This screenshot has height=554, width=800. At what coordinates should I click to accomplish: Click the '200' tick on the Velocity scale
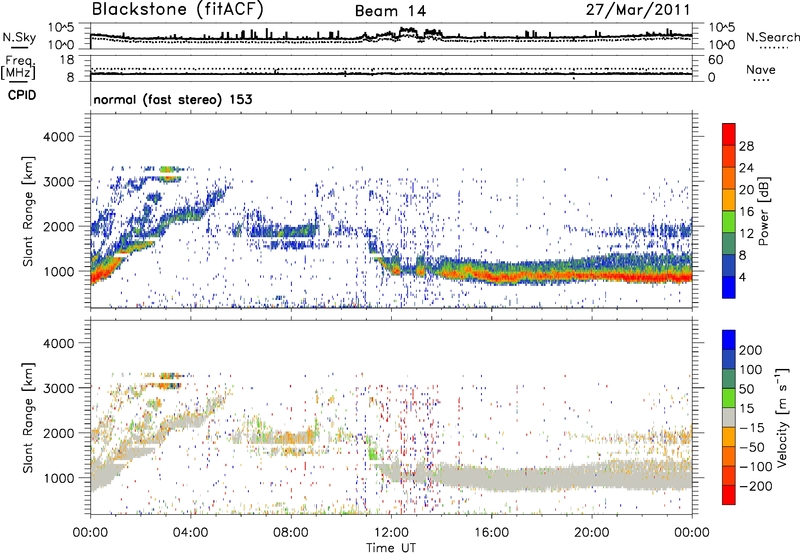tap(751, 350)
